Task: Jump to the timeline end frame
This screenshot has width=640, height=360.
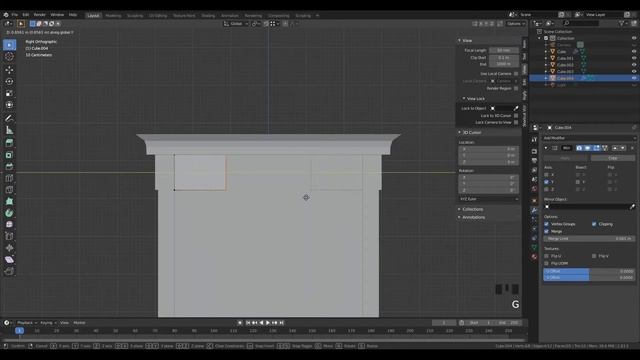Action: click(x=281, y=323)
